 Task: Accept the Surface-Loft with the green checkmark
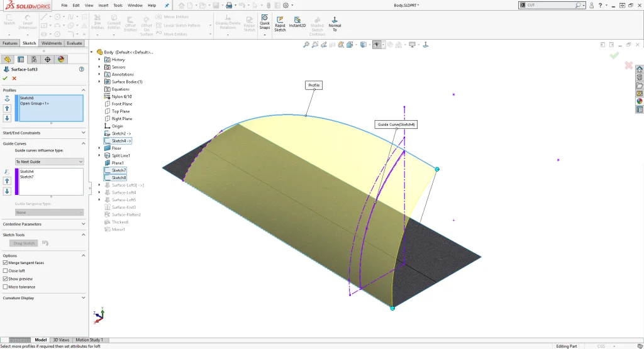click(x=5, y=78)
